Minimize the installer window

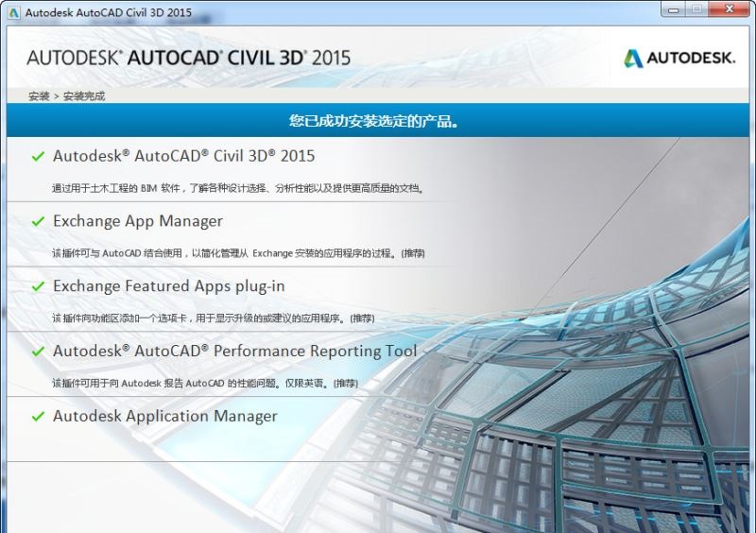pyautogui.click(x=674, y=9)
